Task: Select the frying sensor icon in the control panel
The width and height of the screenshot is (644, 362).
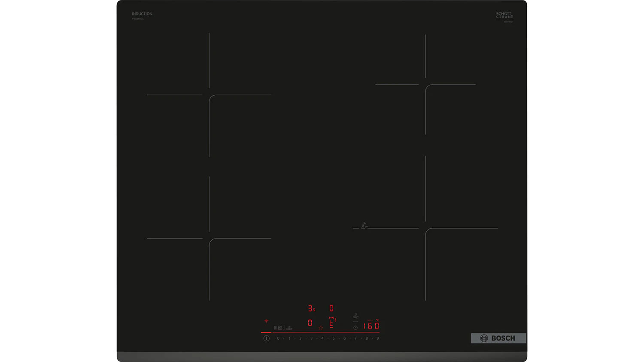Action: 355,316
